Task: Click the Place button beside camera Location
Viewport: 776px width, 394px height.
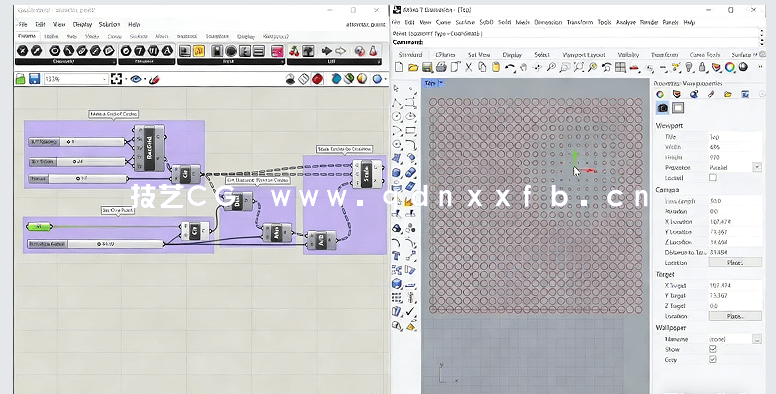Action: (735, 262)
